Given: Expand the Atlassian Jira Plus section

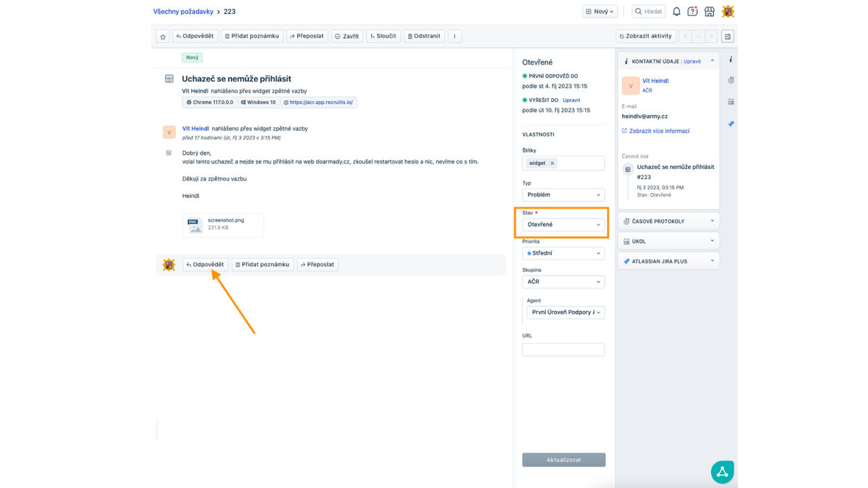Looking at the screenshot, I should [x=668, y=261].
